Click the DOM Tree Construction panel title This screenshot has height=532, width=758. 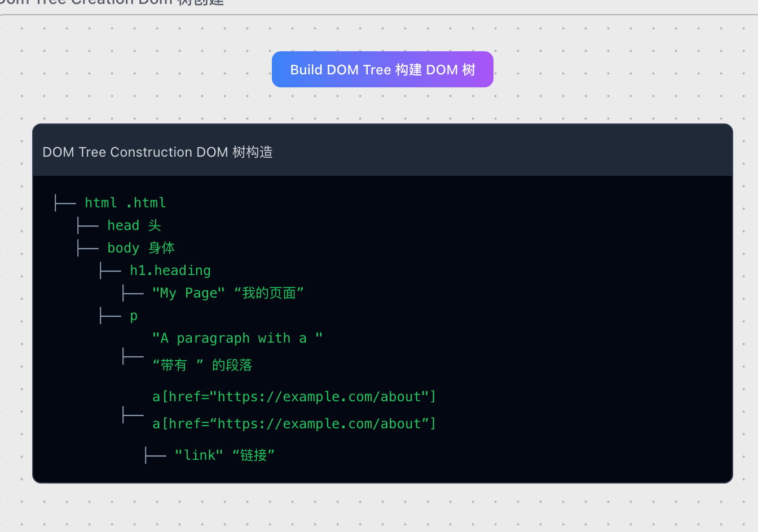(x=157, y=152)
